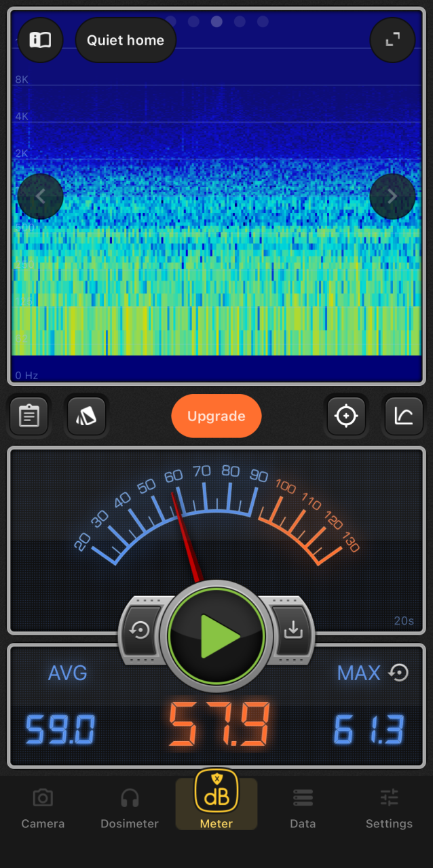Open the Data tab
The height and width of the screenshot is (868, 433).
click(303, 808)
